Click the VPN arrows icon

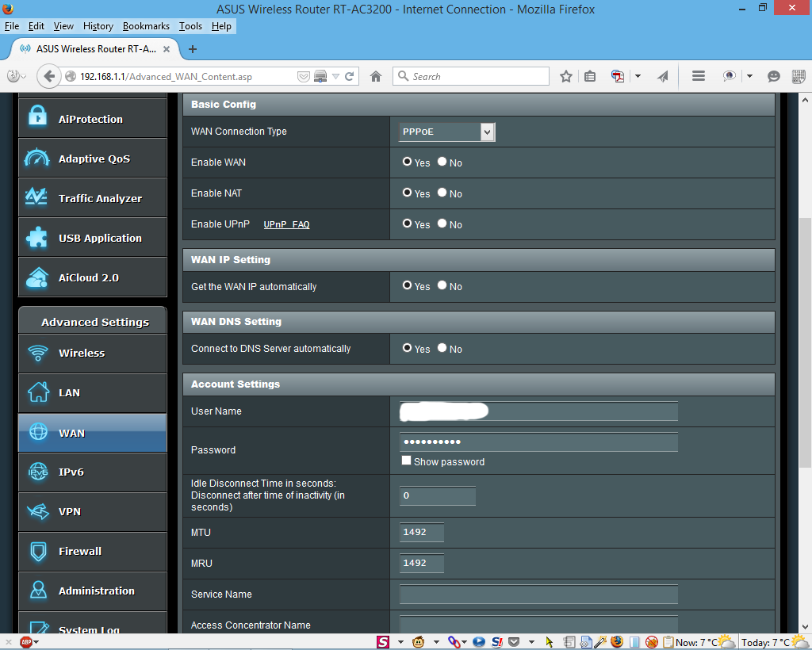38,511
